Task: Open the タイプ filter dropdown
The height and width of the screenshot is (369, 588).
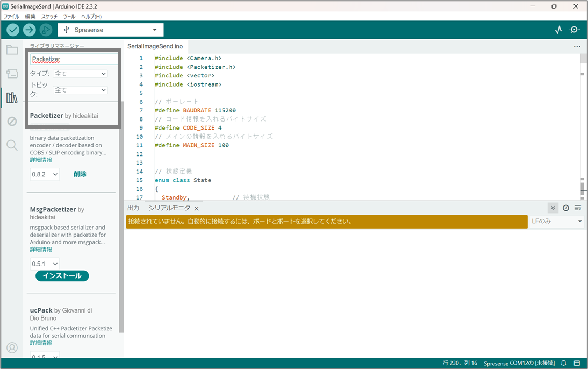Action: click(x=81, y=74)
